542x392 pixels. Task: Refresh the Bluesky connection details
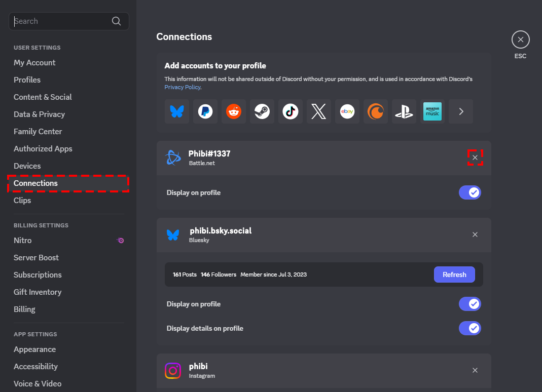[x=454, y=274]
